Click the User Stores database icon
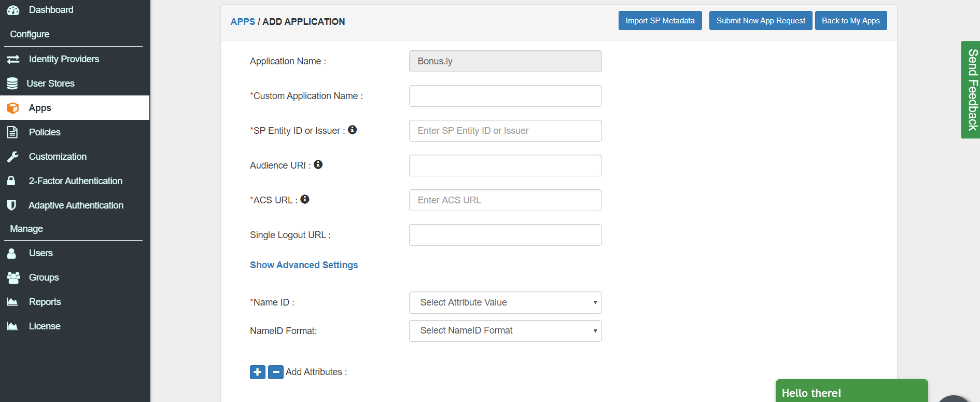This screenshot has height=402, width=980. click(x=12, y=84)
